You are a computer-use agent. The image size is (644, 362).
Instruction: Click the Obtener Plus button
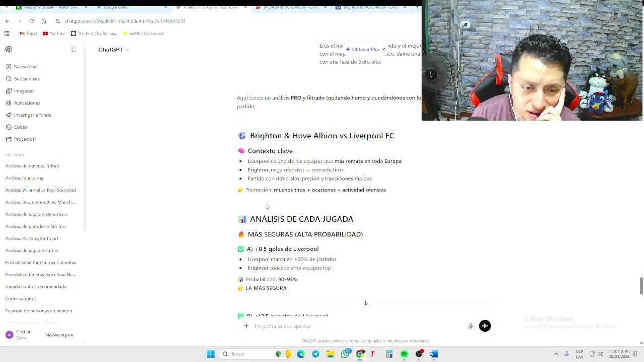click(362, 49)
